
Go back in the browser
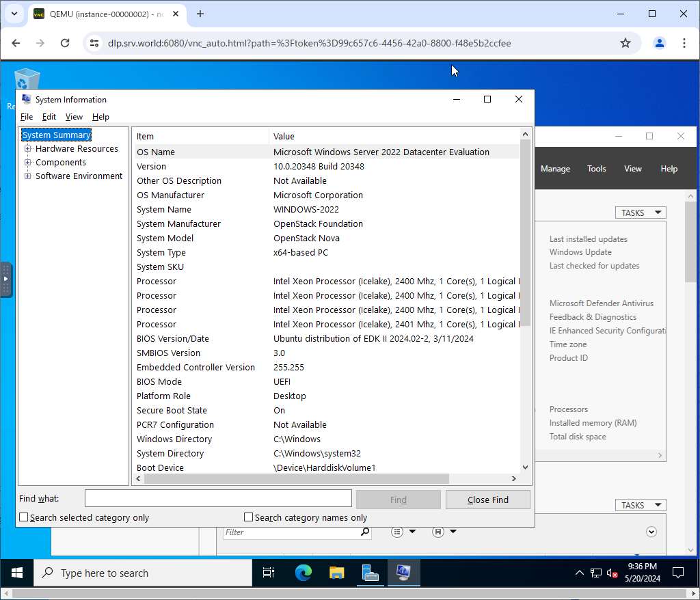[x=16, y=43]
